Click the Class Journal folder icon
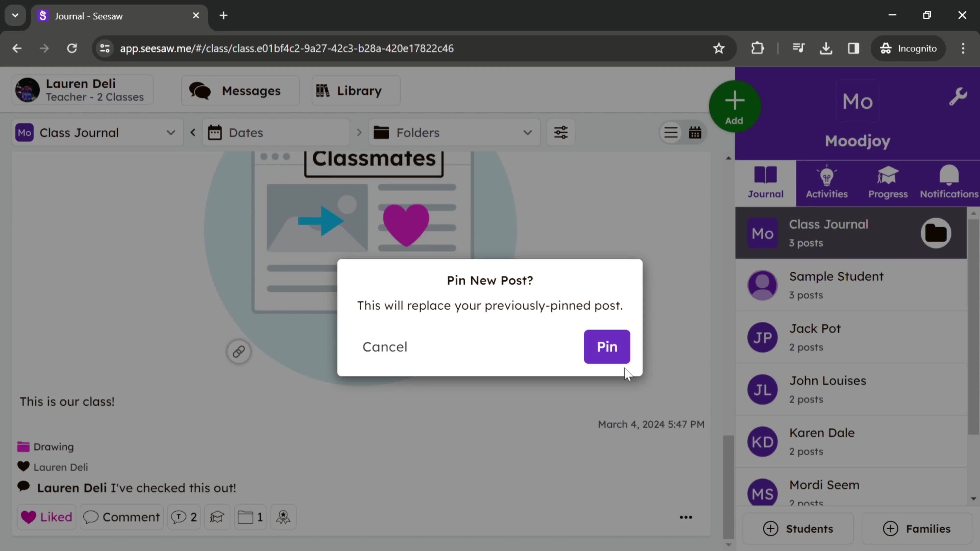This screenshot has width=980, height=551. (x=936, y=233)
